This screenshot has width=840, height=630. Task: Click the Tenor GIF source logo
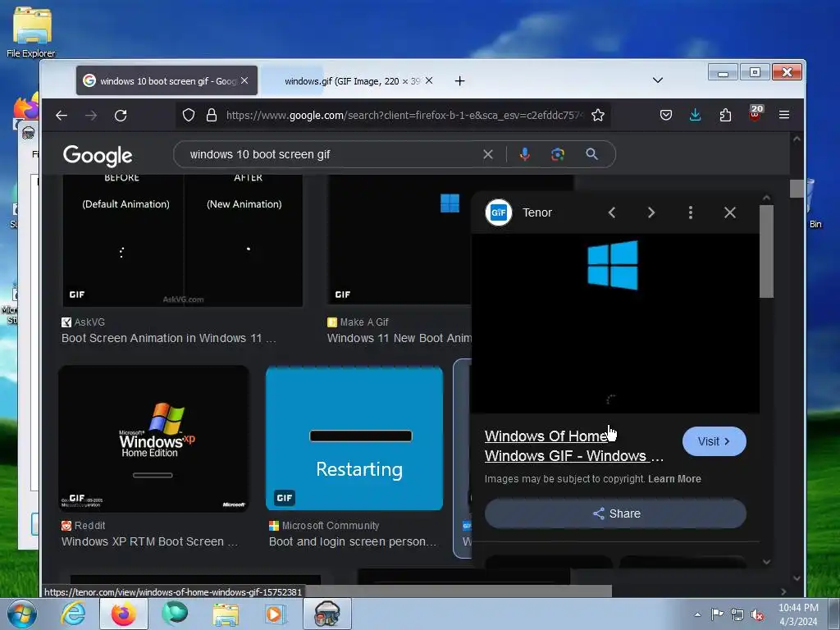pyautogui.click(x=499, y=212)
